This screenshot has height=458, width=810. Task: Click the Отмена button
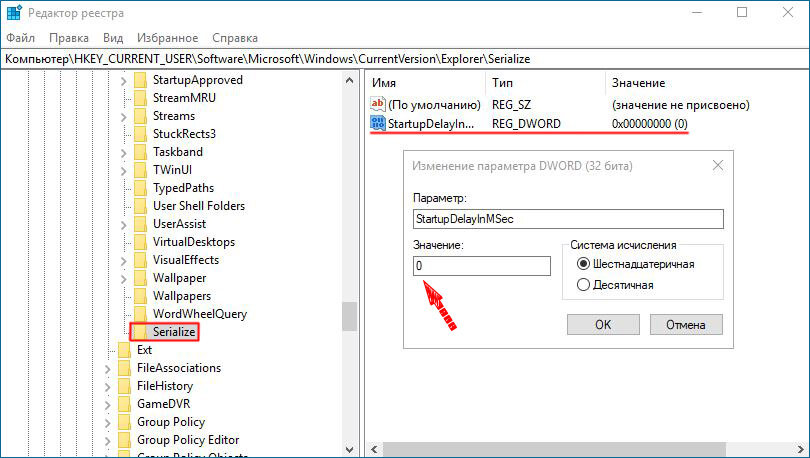[686, 325]
